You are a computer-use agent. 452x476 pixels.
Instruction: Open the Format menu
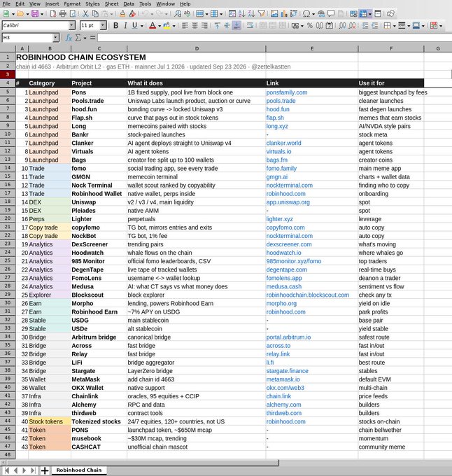point(72,3)
